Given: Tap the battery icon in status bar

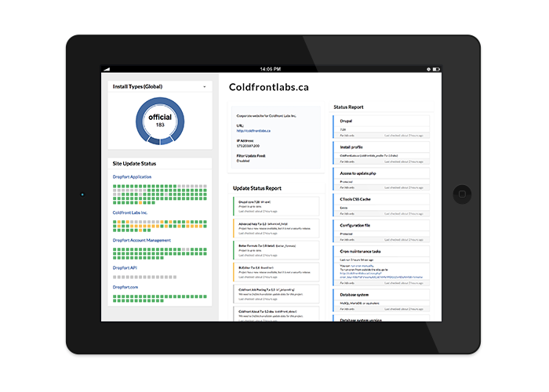Looking at the screenshot, I should [436, 69].
